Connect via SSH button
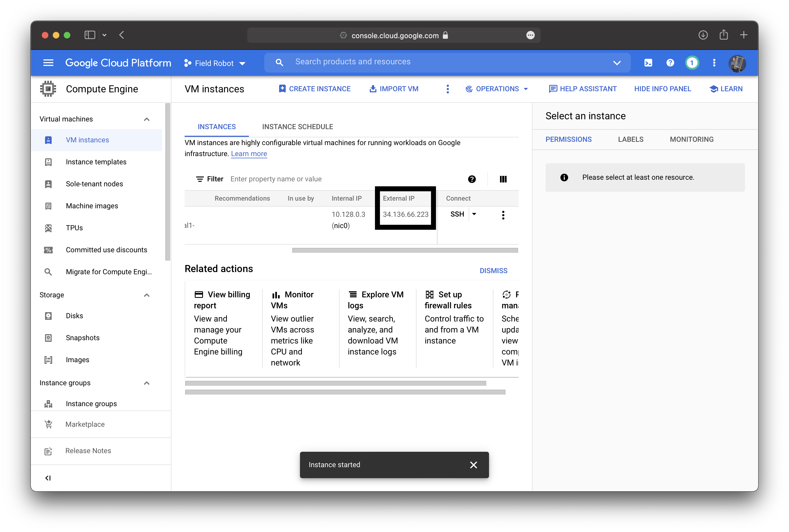The width and height of the screenshot is (789, 532). click(x=457, y=214)
